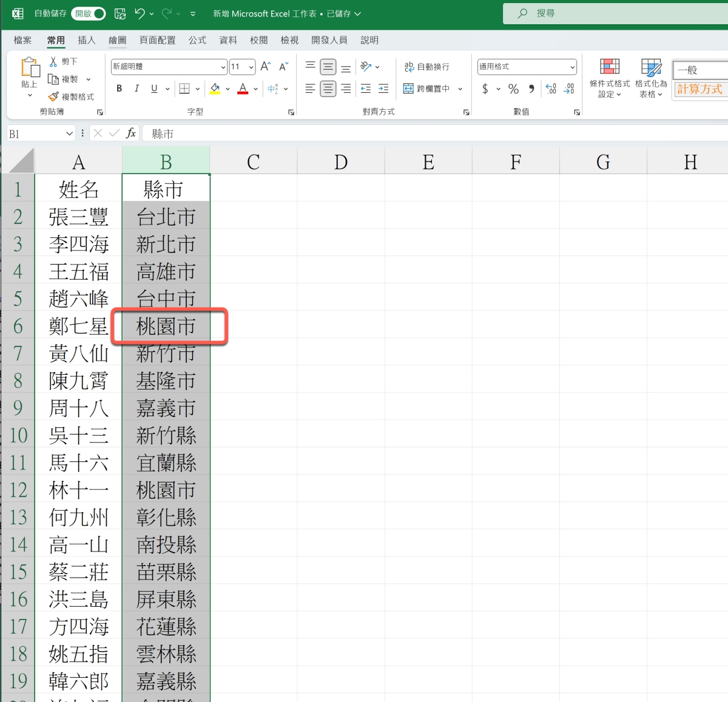Apply the yellow fill color

215,89
